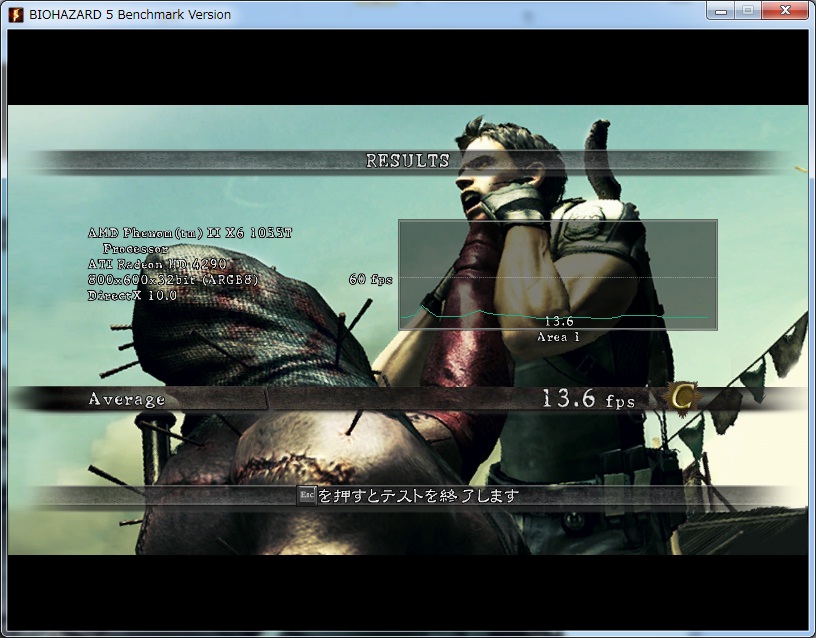The width and height of the screenshot is (816, 638).
Task: Click the gold C rank badge
Action: (x=683, y=398)
